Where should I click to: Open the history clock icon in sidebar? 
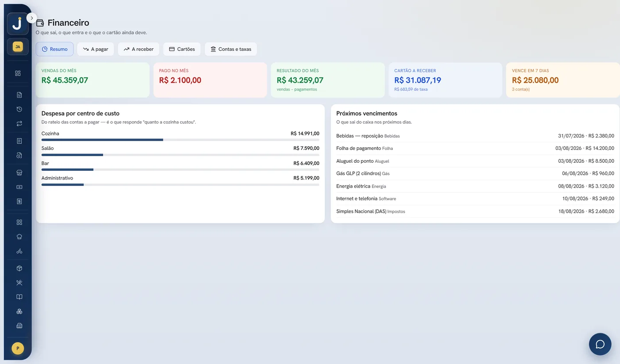point(19,109)
